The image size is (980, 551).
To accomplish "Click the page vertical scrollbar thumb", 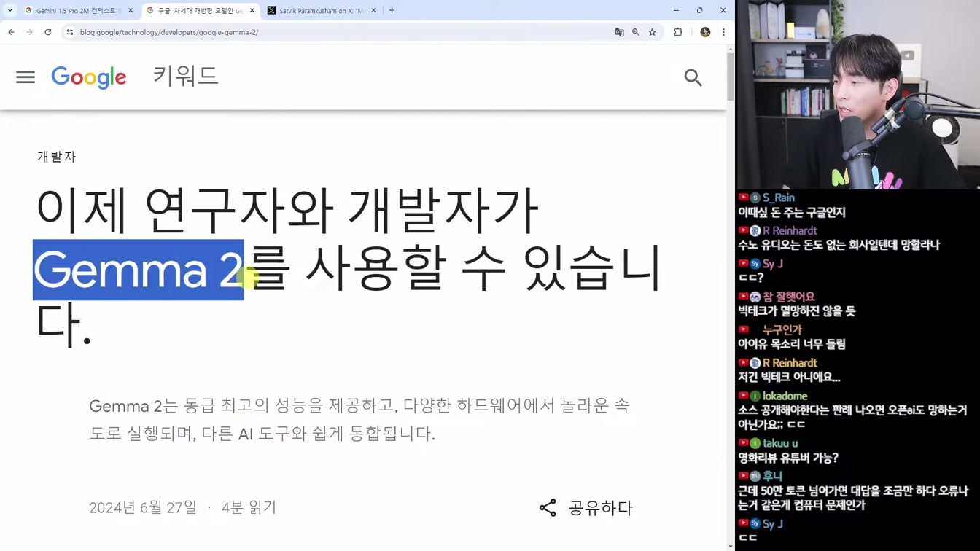I will tap(731, 76).
